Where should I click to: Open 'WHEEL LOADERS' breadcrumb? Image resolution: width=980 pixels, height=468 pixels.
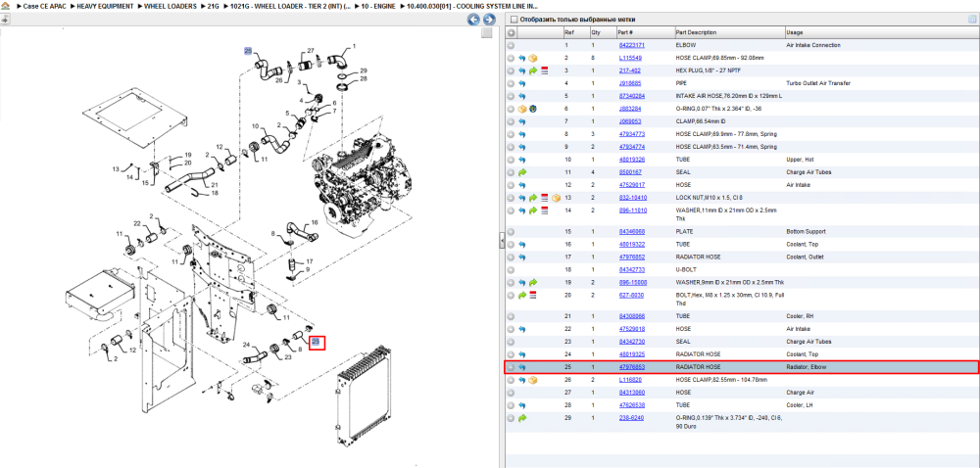pos(171,6)
